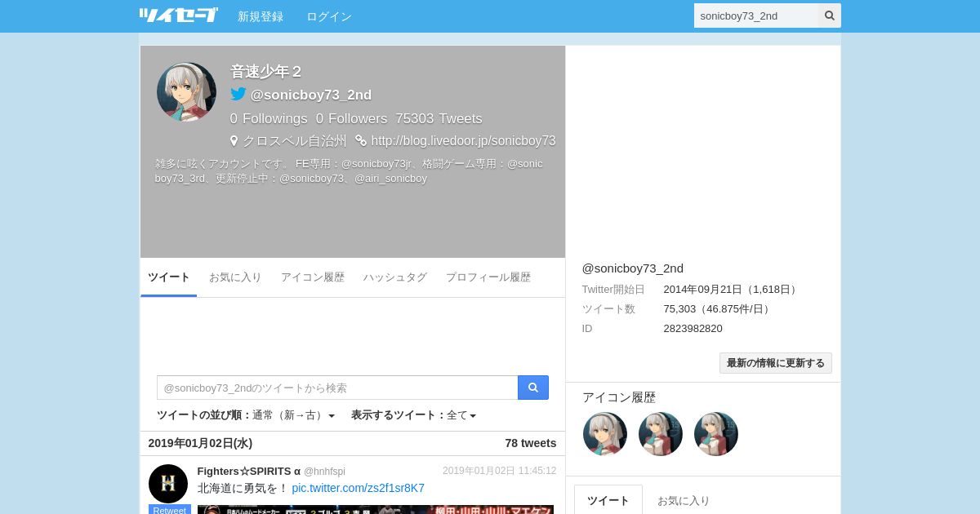Click 75303 Tweets count
The height and width of the screenshot is (514, 980).
(x=439, y=118)
